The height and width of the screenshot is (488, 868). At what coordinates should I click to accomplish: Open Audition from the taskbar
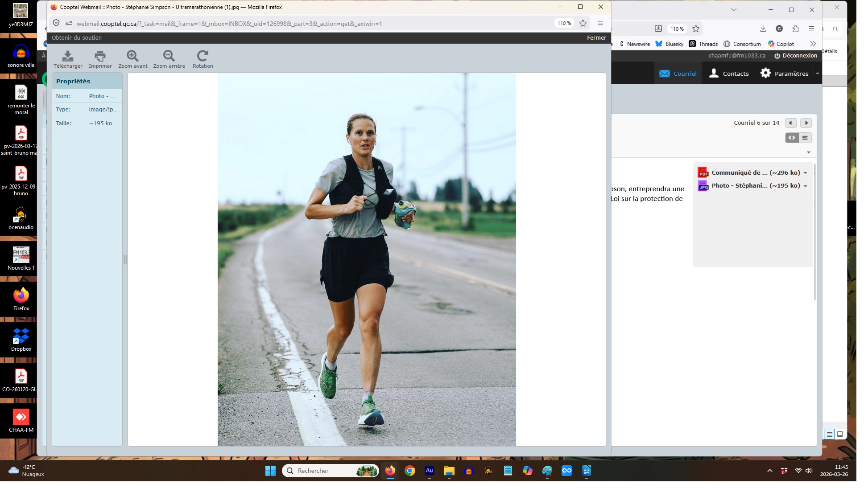(429, 471)
